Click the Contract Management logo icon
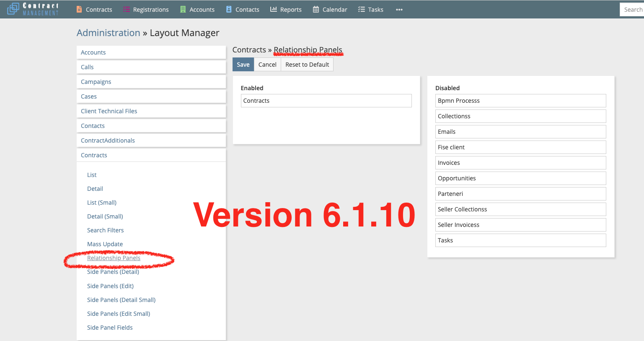The image size is (644, 341). pyautogui.click(x=13, y=9)
